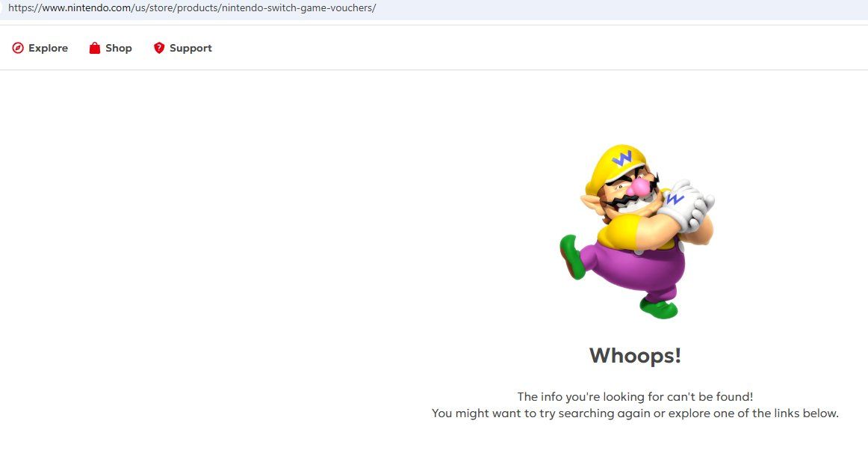The height and width of the screenshot is (474, 868).
Task: Click the blue W on Wario's white glove
Action: tap(675, 199)
